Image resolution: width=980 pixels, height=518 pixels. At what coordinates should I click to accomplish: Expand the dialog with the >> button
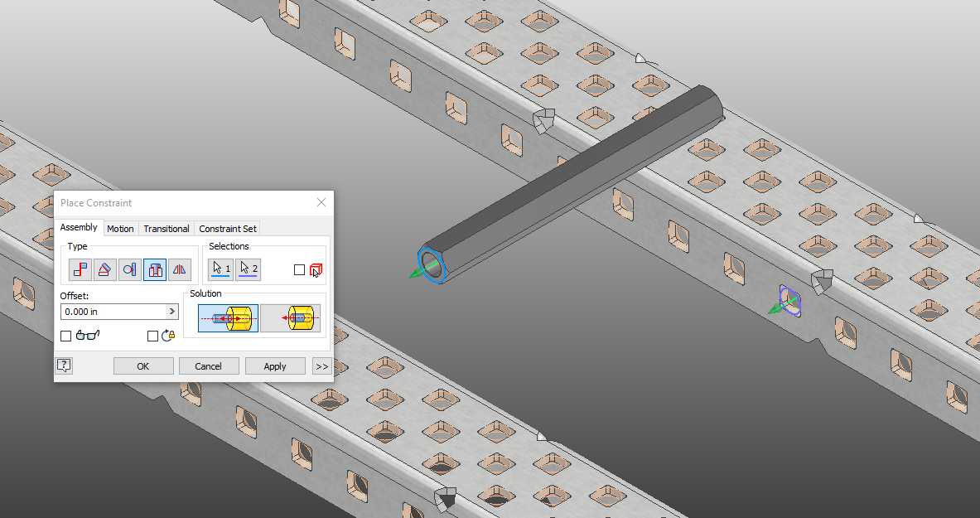click(x=322, y=366)
